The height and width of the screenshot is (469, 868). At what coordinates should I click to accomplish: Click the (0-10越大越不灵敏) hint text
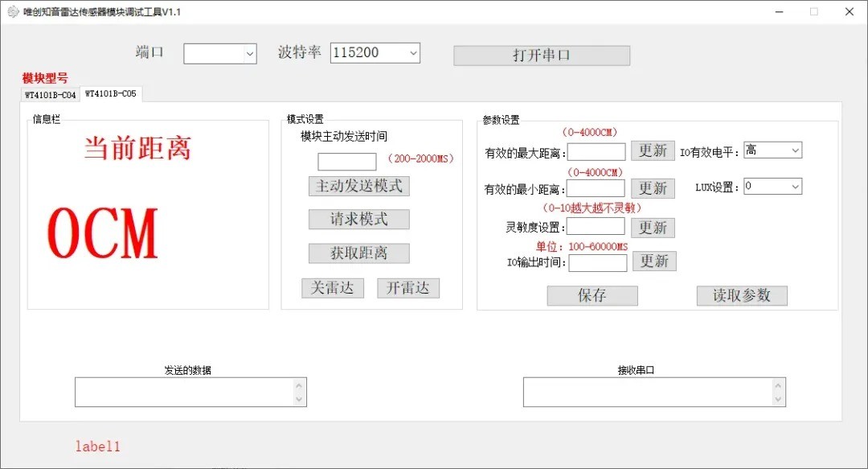[592, 208]
